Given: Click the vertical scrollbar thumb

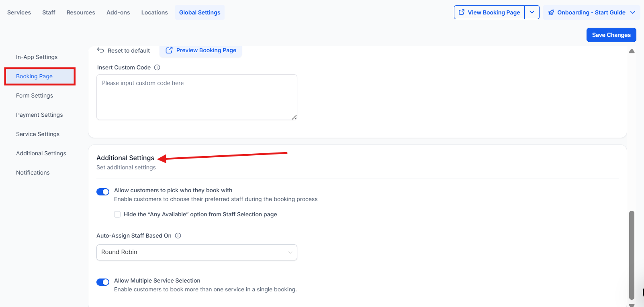Looking at the screenshot, I should 632,255.
